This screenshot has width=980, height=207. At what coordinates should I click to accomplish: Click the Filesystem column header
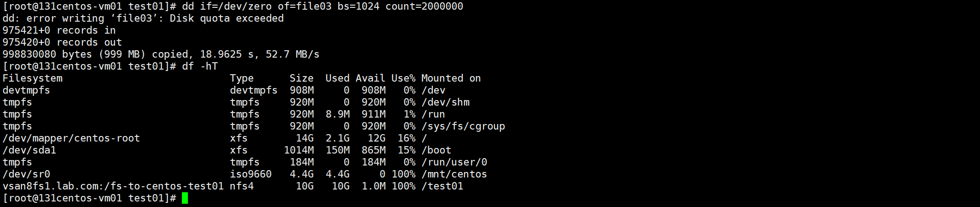click(33, 78)
